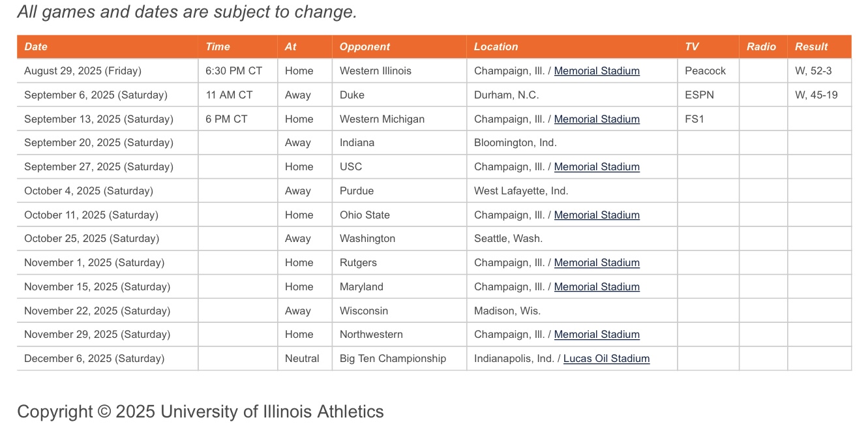Select the Radio column header
This screenshot has width=868, height=424.
click(x=762, y=47)
